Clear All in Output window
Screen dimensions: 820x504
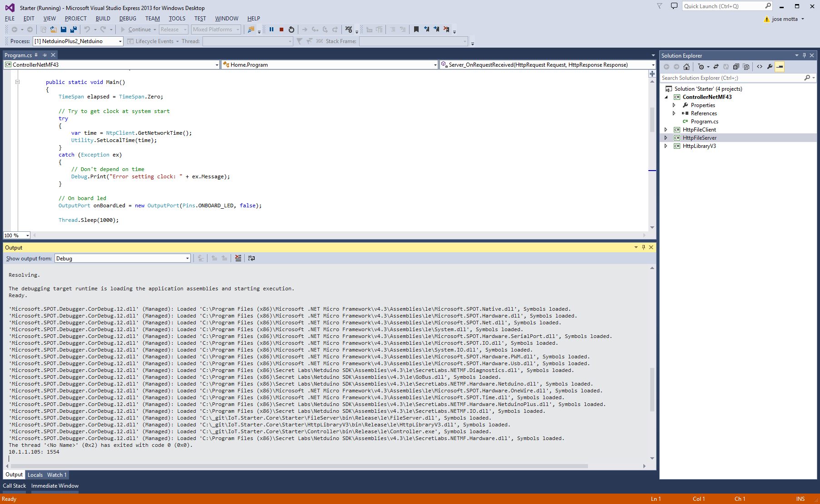click(238, 258)
